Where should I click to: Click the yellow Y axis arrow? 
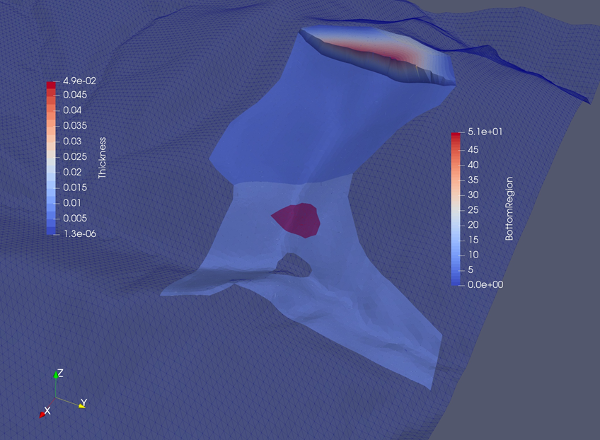[82, 404]
